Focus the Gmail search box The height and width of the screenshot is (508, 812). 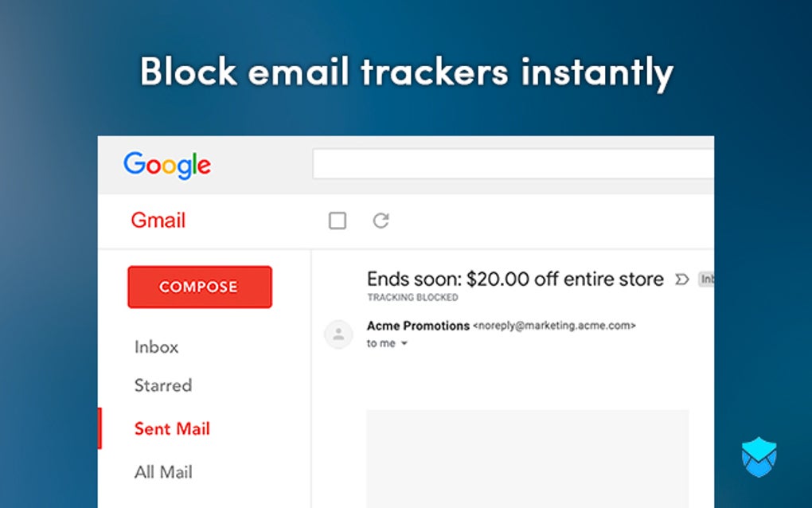pos(513,165)
